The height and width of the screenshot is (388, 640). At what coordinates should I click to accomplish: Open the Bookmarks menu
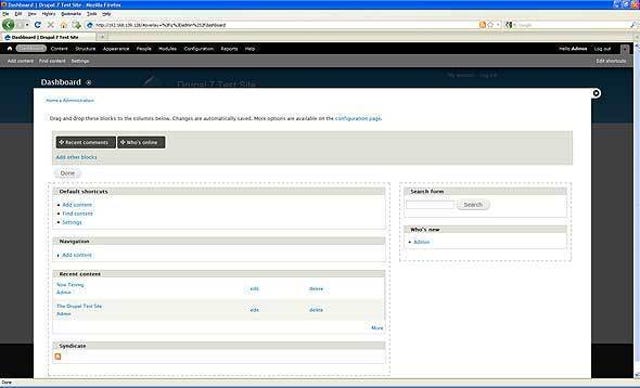[71, 14]
